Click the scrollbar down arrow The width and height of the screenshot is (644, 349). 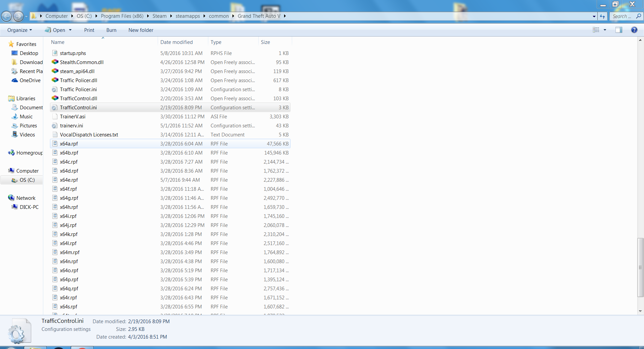[640, 311]
